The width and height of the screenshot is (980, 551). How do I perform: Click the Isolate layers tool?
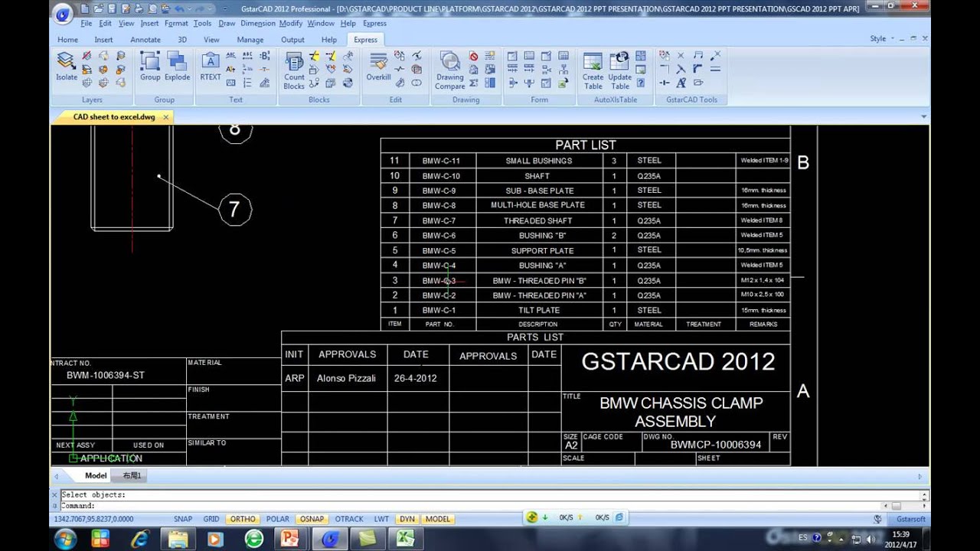[x=67, y=66]
